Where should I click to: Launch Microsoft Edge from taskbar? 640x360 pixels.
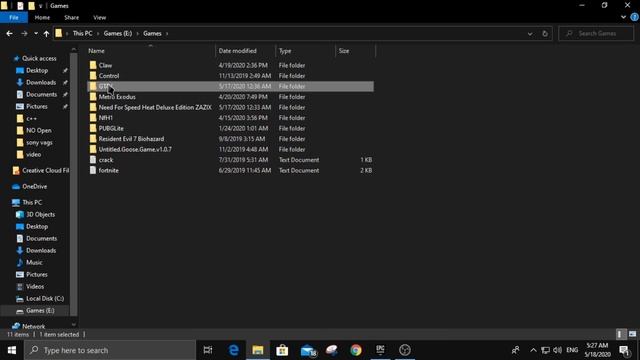pyautogui.click(x=233, y=350)
